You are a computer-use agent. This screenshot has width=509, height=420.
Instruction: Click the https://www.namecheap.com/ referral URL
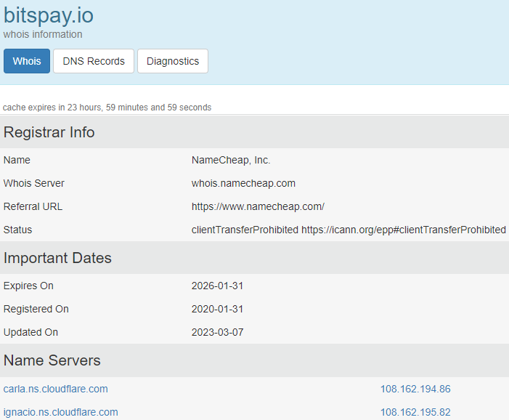coord(258,206)
